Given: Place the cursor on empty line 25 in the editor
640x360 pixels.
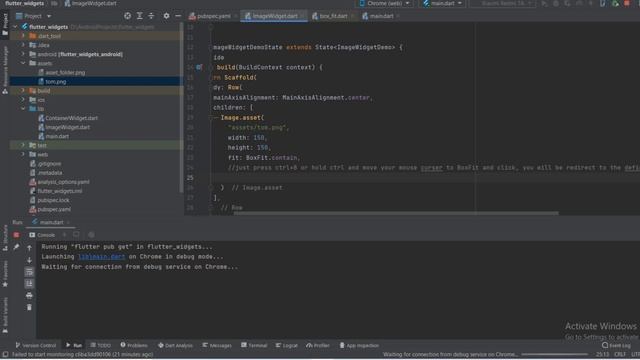Looking at the screenshot, I should (x=424, y=178).
